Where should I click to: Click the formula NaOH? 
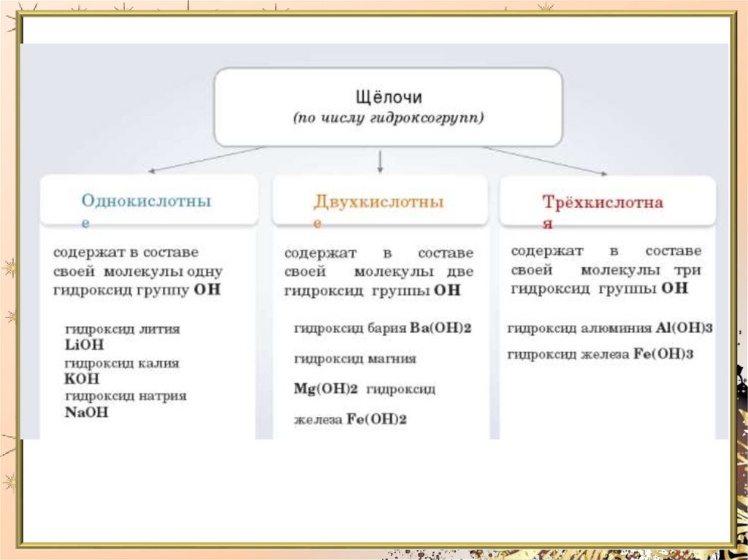[86, 412]
